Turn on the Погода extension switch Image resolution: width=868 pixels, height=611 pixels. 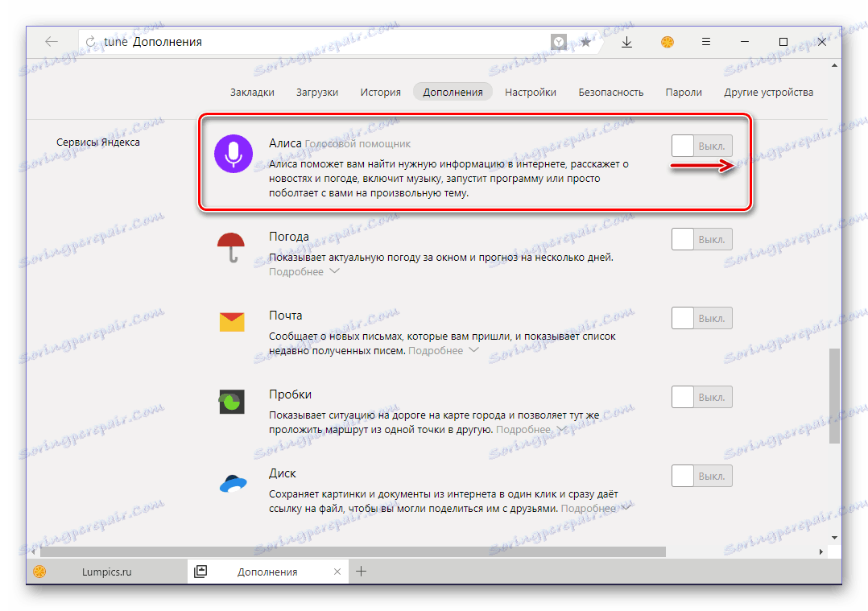[x=702, y=240]
